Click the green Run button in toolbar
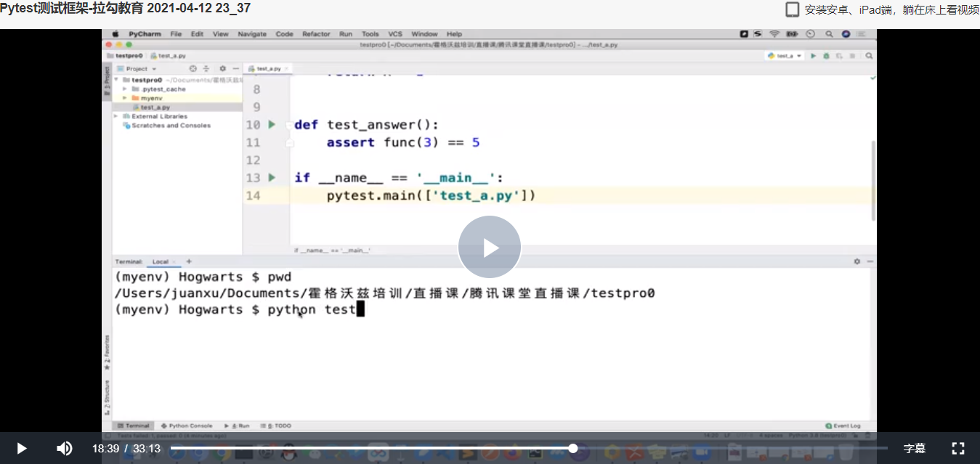Image resolution: width=980 pixels, height=464 pixels. (814, 56)
